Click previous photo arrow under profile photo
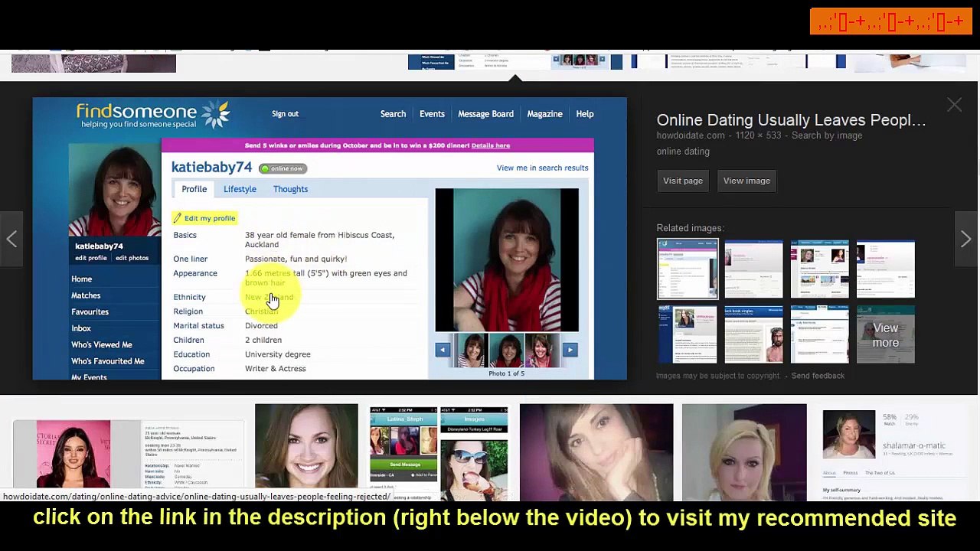 (x=443, y=350)
